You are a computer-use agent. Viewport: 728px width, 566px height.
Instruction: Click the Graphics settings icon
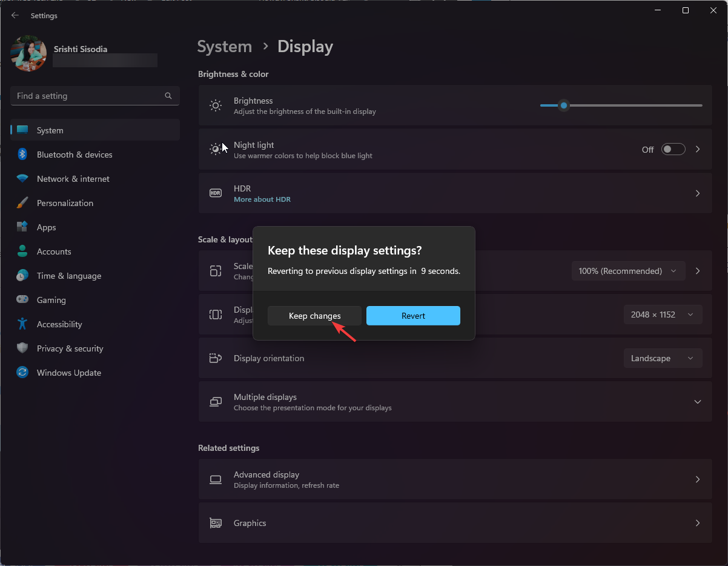pyautogui.click(x=215, y=522)
